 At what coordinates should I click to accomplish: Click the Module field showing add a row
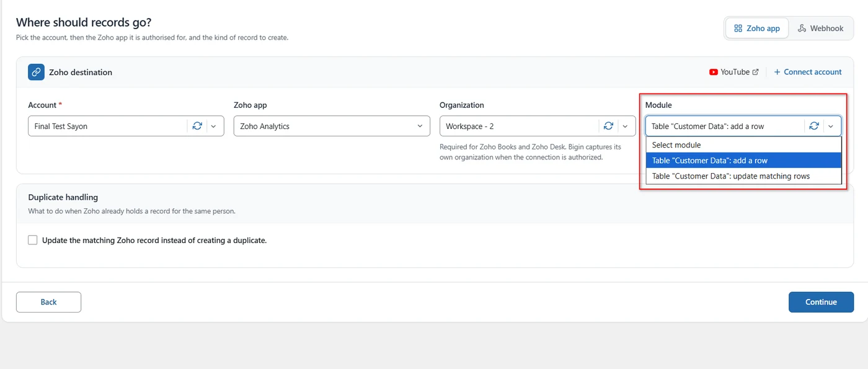[743, 126]
